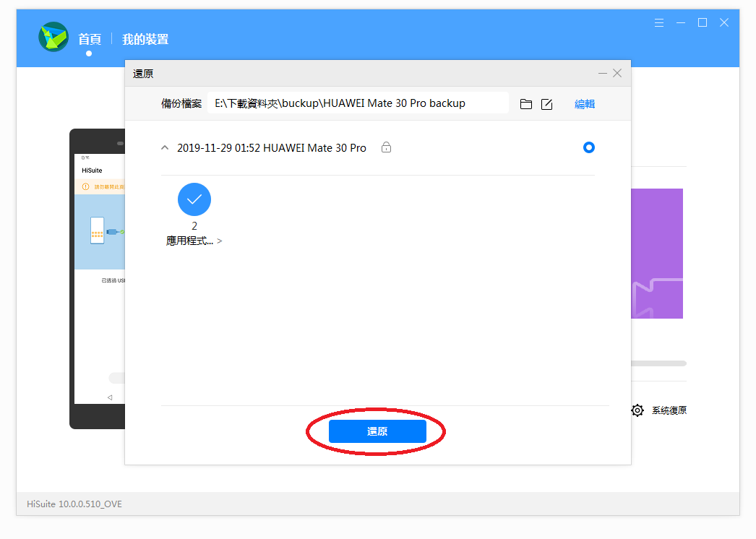The height and width of the screenshot is (539, 756).
Task: Click the gray progress bar behind dialog
Action: 658,363
